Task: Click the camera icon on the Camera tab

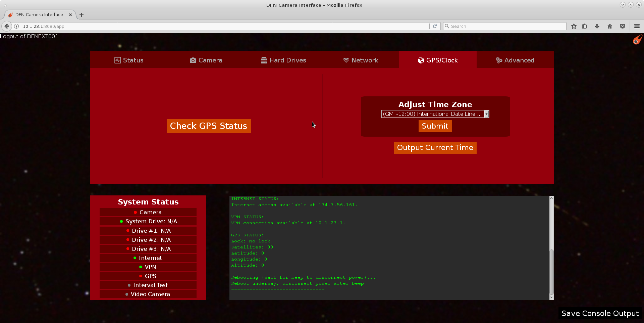Action: (193, 60)
